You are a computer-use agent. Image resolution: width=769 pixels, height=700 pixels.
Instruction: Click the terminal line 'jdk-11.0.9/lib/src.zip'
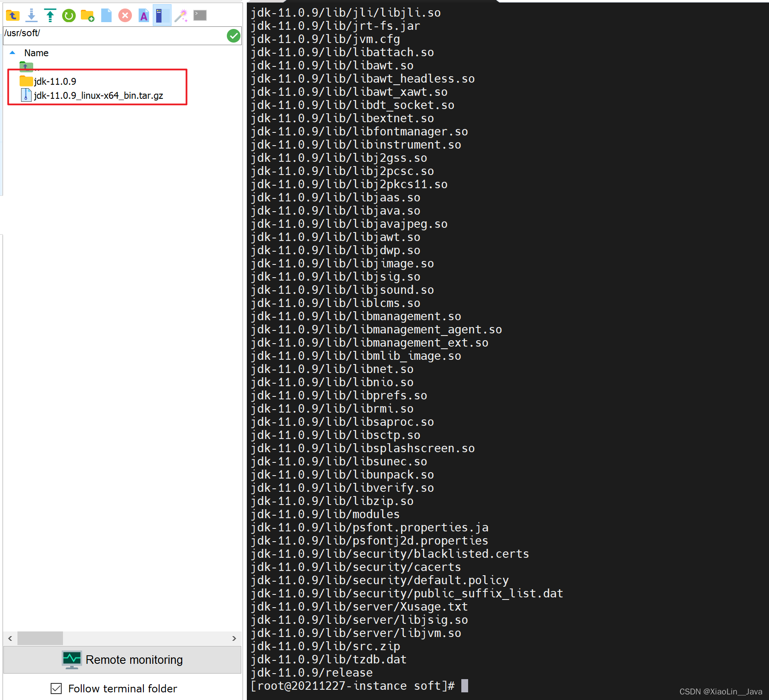tap(325, 646)
